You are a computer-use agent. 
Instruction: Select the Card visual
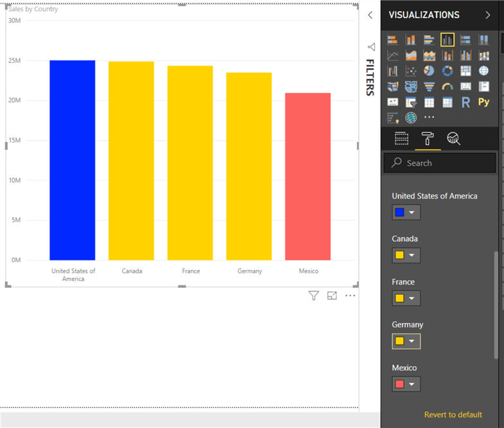click(465, 86)
